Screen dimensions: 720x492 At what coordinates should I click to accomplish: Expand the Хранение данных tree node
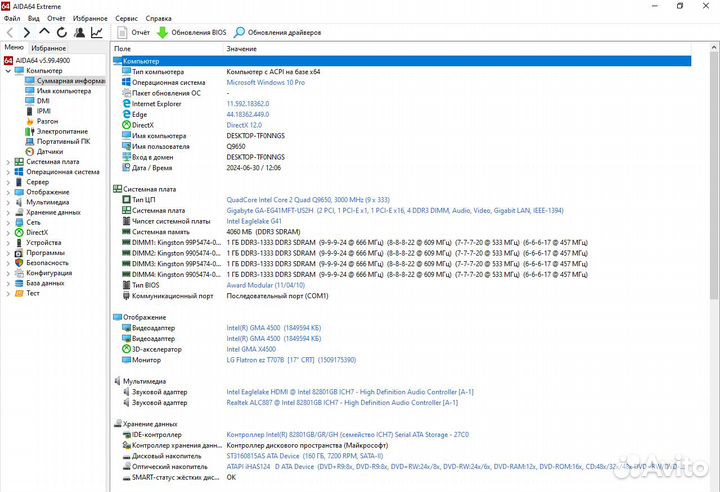[x=9, y=212]
